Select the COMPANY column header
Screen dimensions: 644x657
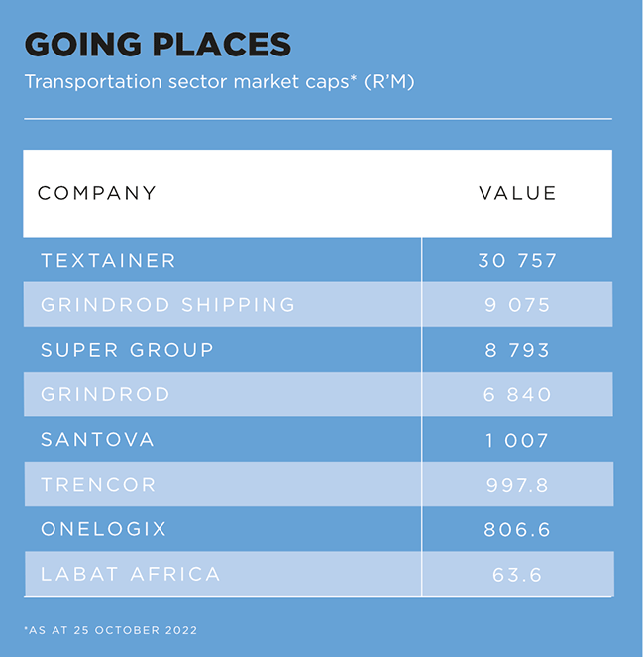tap(97, 193)
